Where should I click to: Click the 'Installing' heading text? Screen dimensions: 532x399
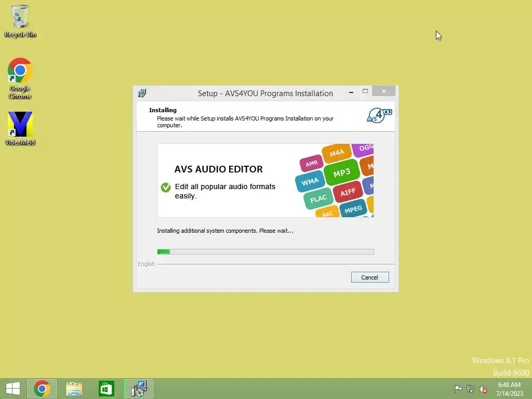[163, 110]
